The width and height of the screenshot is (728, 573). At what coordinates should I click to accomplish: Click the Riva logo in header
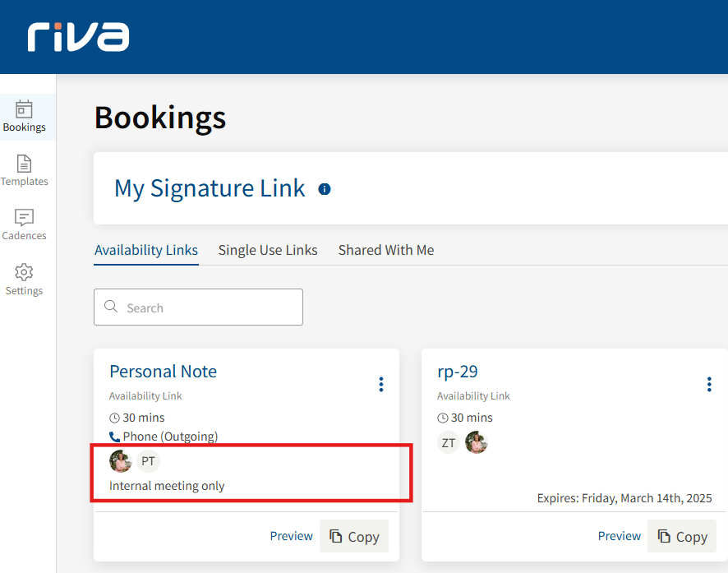click(78, 37)
